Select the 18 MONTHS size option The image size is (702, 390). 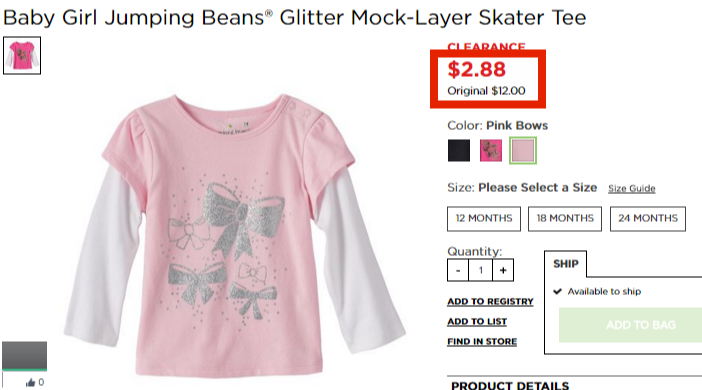click(565, 219)
